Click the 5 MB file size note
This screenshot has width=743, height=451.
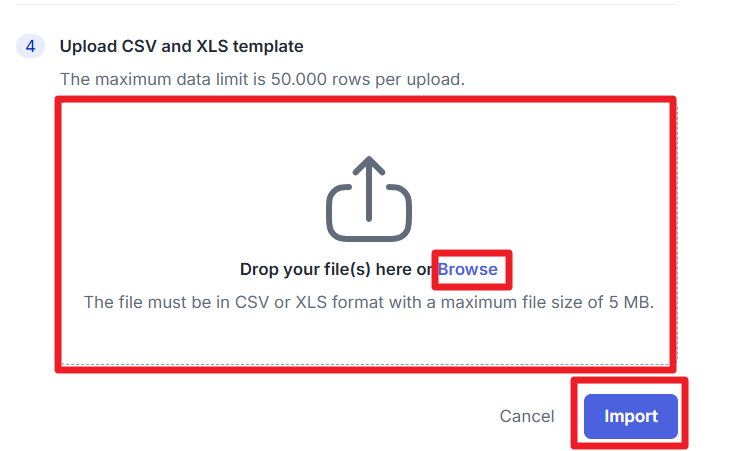tap(369, 302)
